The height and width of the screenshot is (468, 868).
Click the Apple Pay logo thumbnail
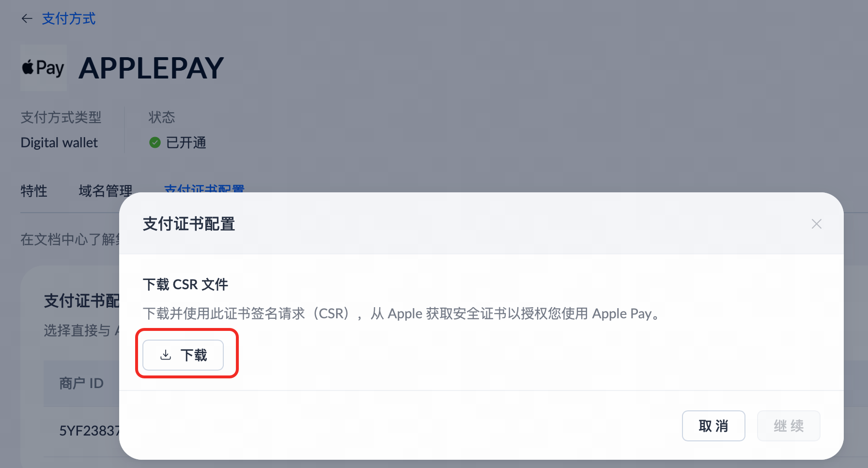click(x=44, y=68)
